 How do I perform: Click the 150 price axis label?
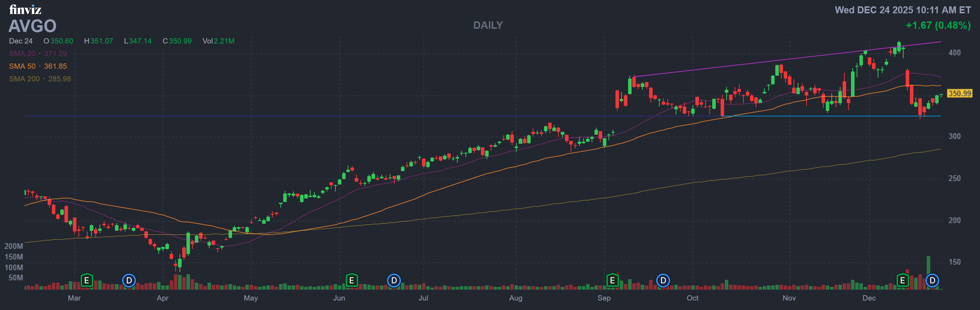954,262
